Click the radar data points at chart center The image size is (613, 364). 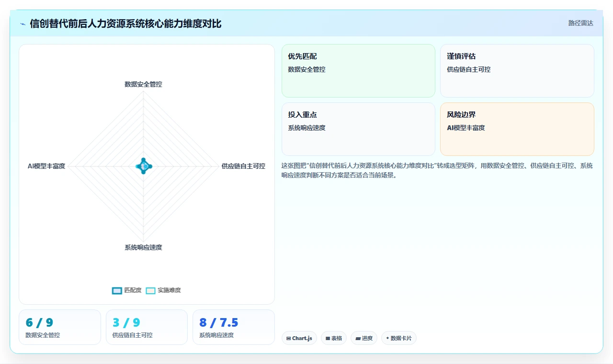[x=143, y=166]
